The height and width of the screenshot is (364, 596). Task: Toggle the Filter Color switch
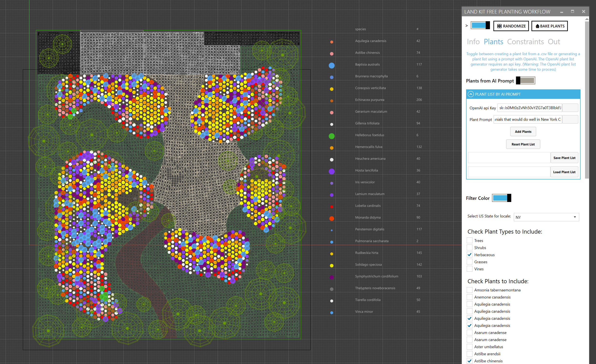[502, 198]
